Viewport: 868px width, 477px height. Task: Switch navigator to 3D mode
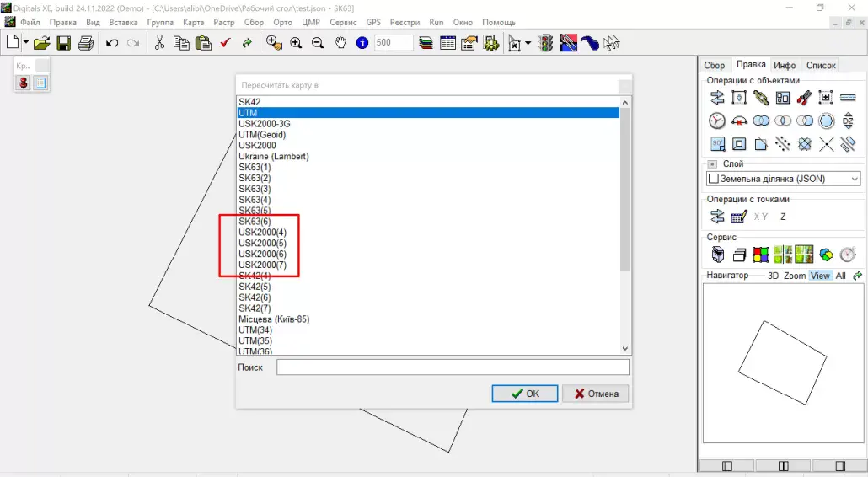773,276
